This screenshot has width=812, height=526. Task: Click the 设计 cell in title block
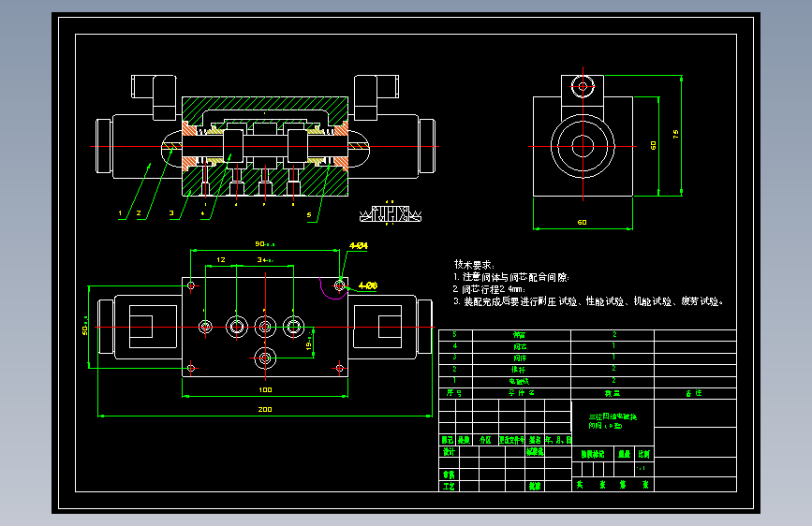(x=449, y=452)
